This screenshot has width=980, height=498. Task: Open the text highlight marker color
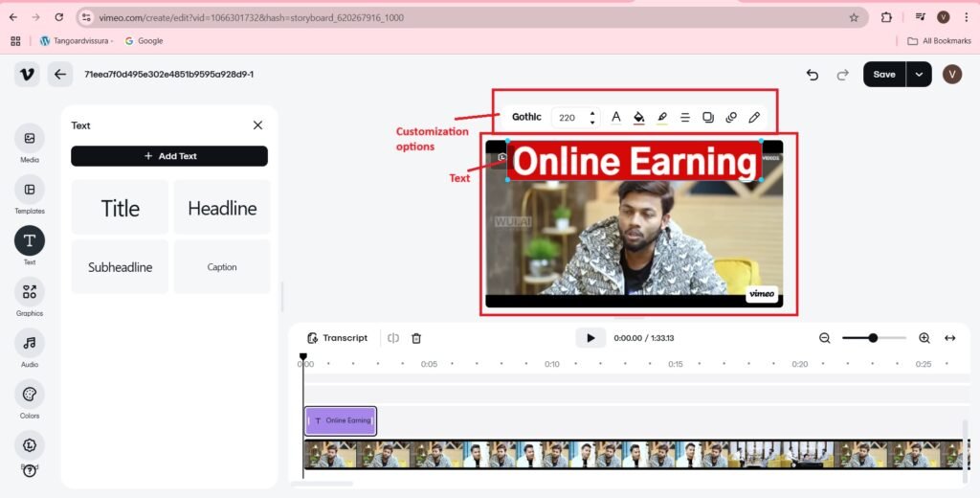click(x=662, y=117)
